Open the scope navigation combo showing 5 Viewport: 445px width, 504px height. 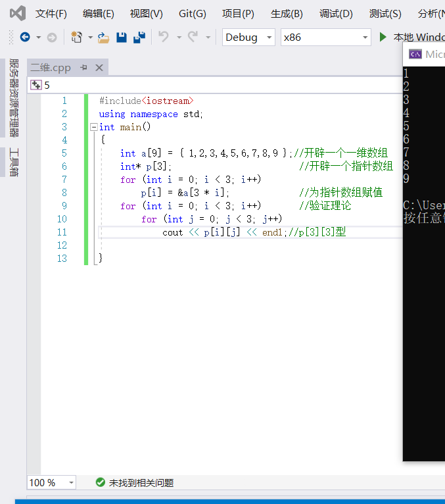tap(215, 85)
